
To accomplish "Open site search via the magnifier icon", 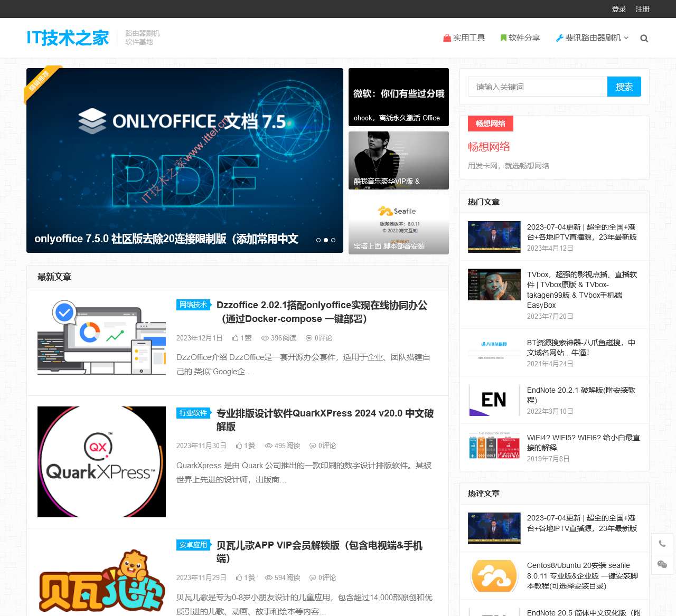I will point(644,37).
